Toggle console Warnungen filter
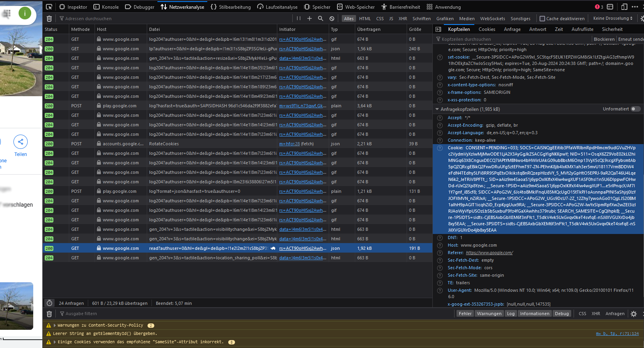The height and width of the screenshot is (348, 644). tap(489, 314)
